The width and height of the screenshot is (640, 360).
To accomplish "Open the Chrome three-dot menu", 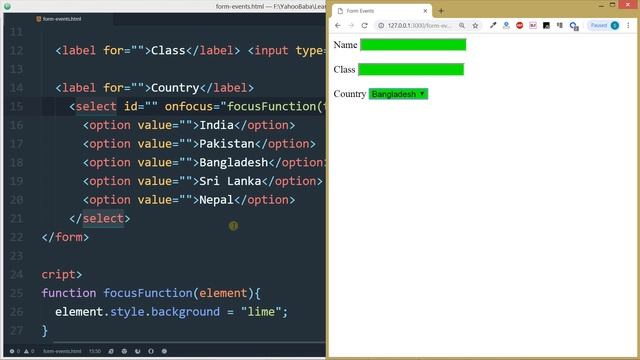I will 628,25.
